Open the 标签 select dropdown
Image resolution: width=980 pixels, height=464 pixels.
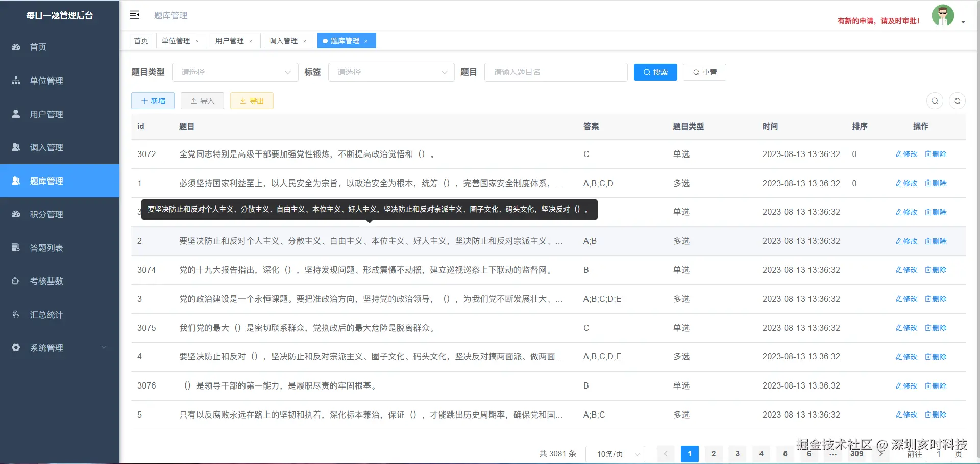[391, 72]
